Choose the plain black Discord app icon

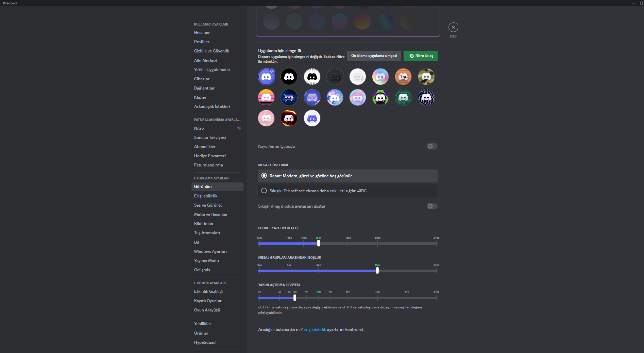pyautogui.click(x=289, y=77)
